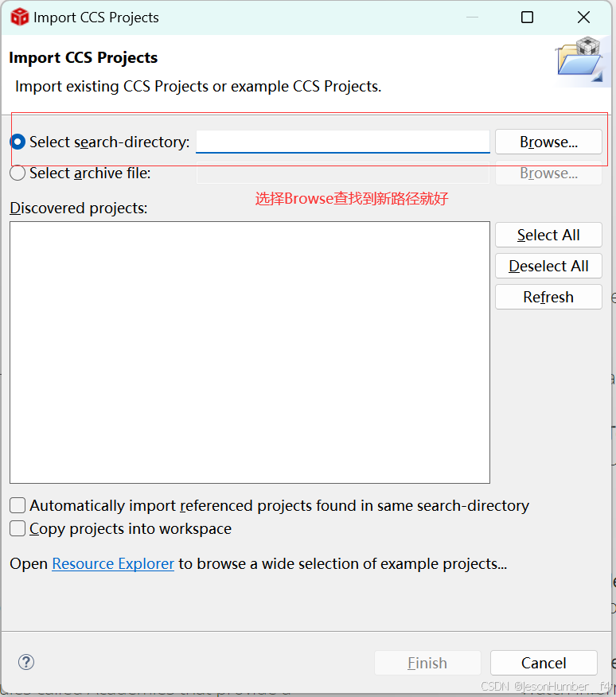616x697 pixels.
Task: Click the 'Import CCS Projects' heading text
Action: click(82, 58)
